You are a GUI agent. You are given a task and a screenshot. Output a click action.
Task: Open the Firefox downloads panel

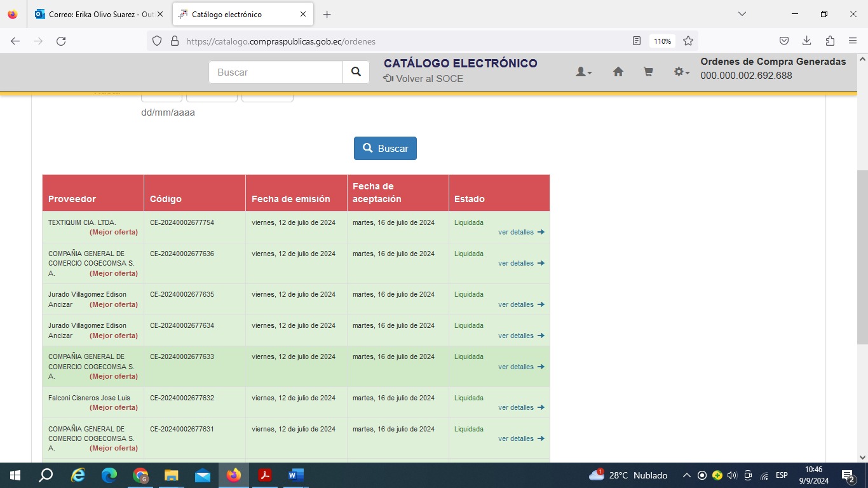[806, 41]
